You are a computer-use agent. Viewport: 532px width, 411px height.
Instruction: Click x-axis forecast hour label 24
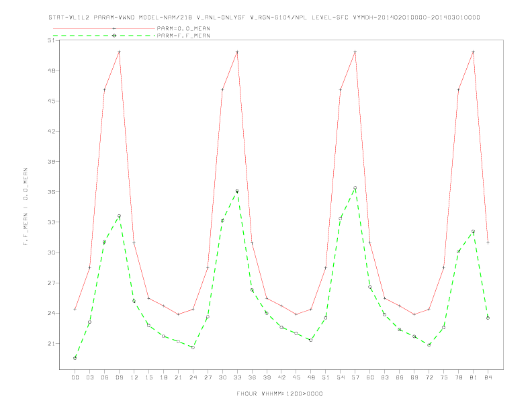193,377
